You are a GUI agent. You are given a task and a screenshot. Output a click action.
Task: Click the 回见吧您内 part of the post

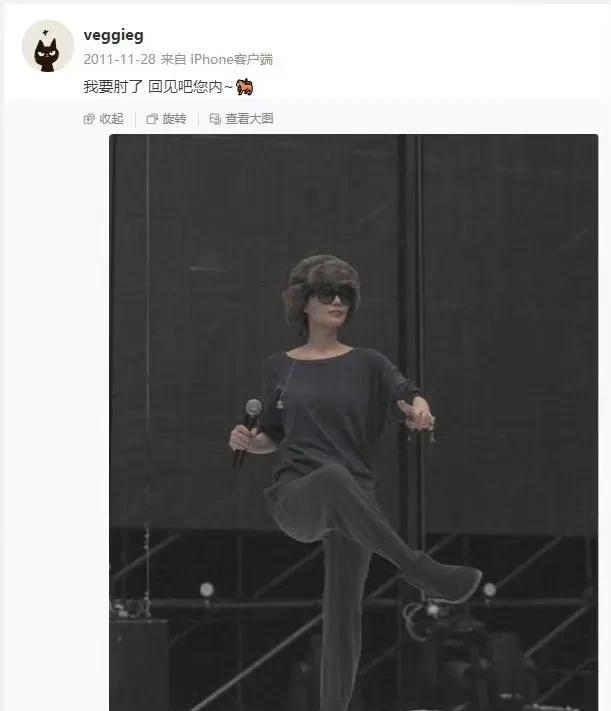pos(185,86)
